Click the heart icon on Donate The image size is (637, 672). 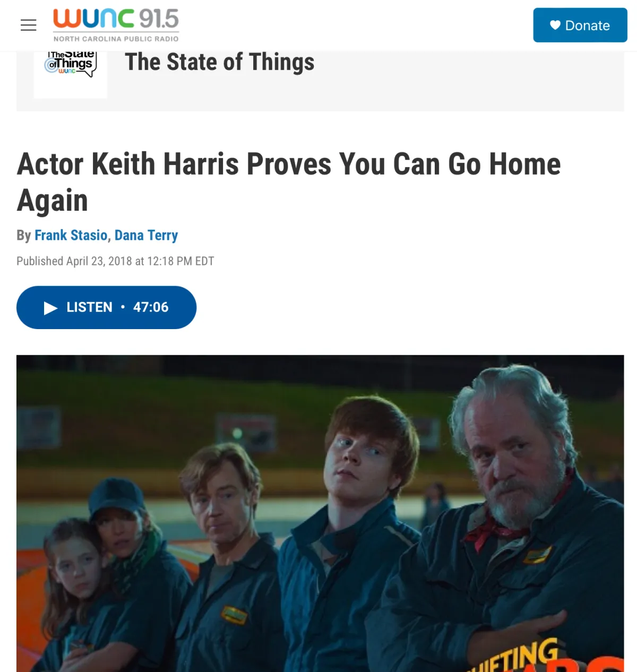pos(555,25)
